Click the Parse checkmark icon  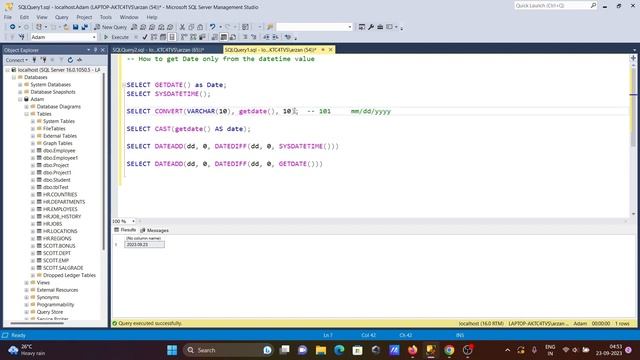click(144, 37)
